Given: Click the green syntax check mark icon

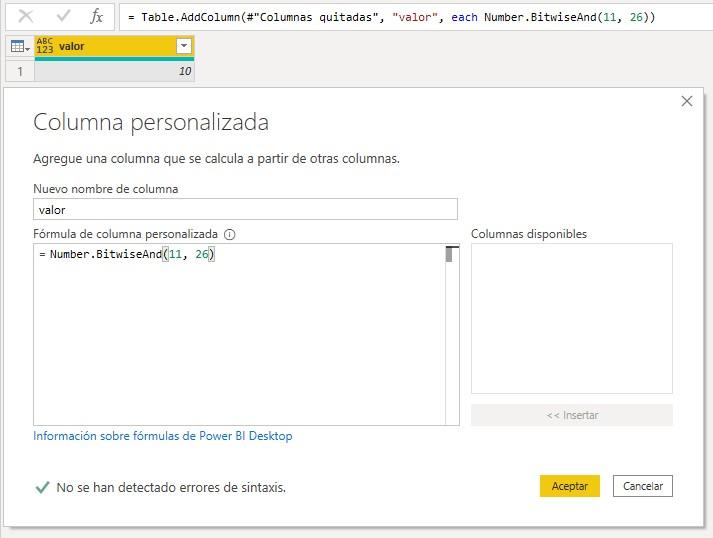Looking at the screenshot, I should [x=42, y=488].
